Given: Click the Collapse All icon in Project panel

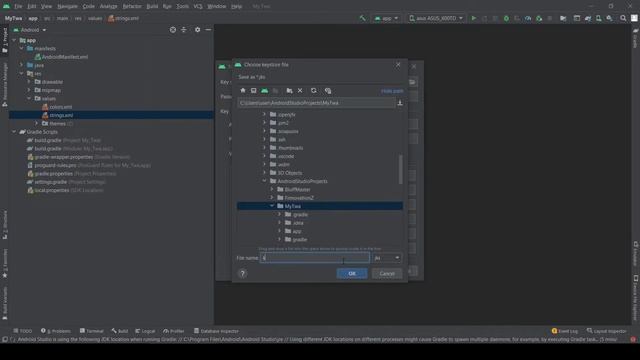Looking at the screenshot, I should [x=184, y=30].
